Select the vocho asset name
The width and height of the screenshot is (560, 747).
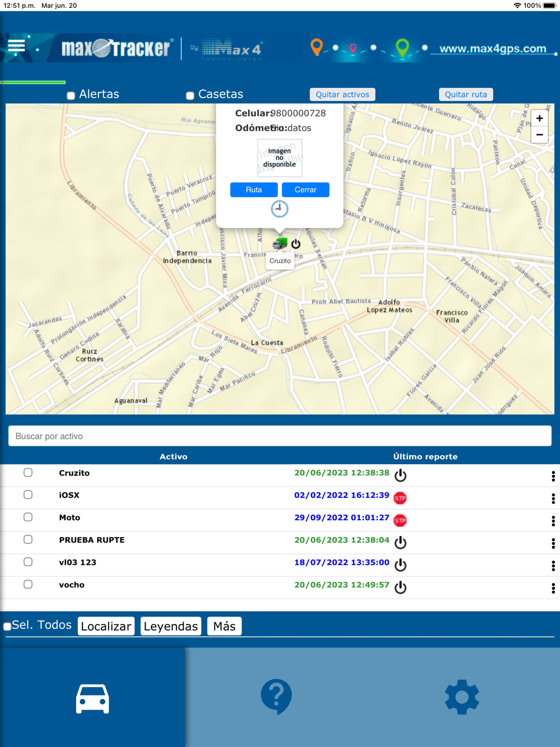point(72,585)
